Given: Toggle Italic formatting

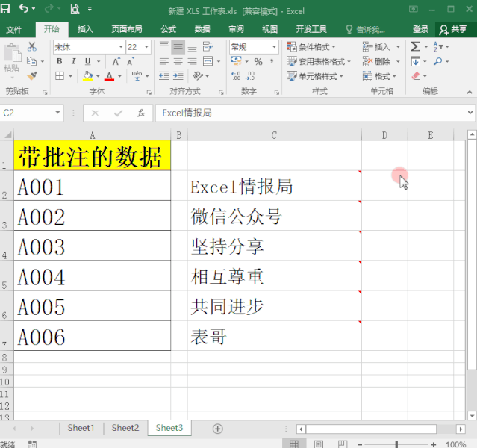Looking at the screenshot, I should pos(73,61).
